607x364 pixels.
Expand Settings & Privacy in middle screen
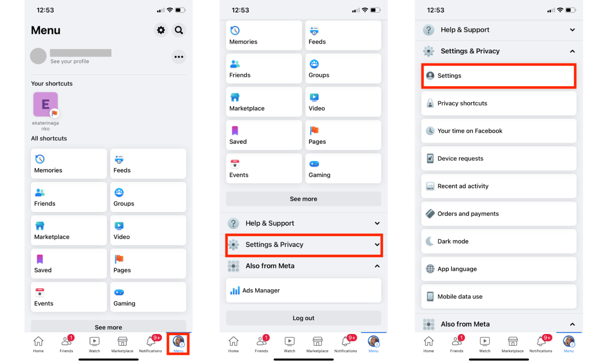304,244
